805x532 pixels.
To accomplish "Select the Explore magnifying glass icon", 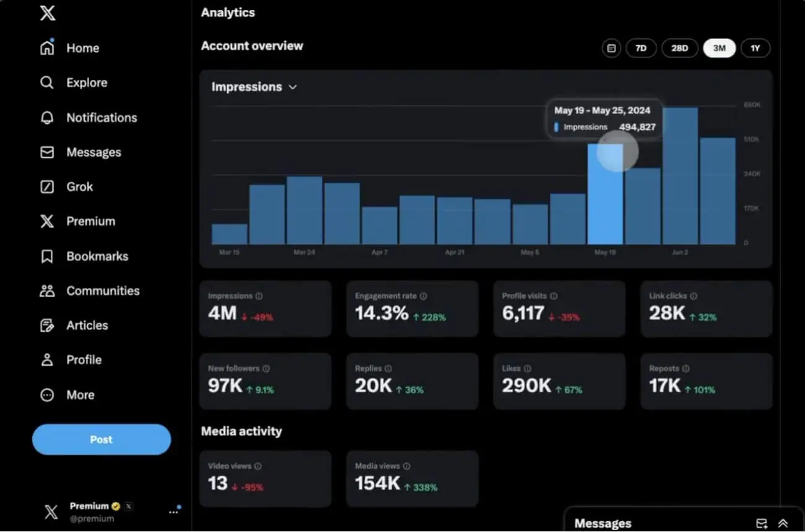I will (47, 82).
